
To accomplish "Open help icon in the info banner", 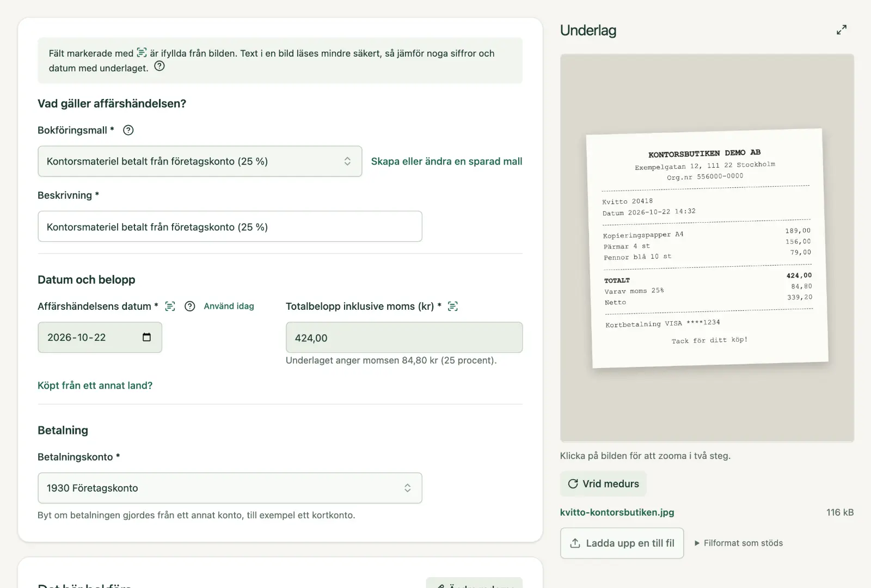I will pos(160,66).
